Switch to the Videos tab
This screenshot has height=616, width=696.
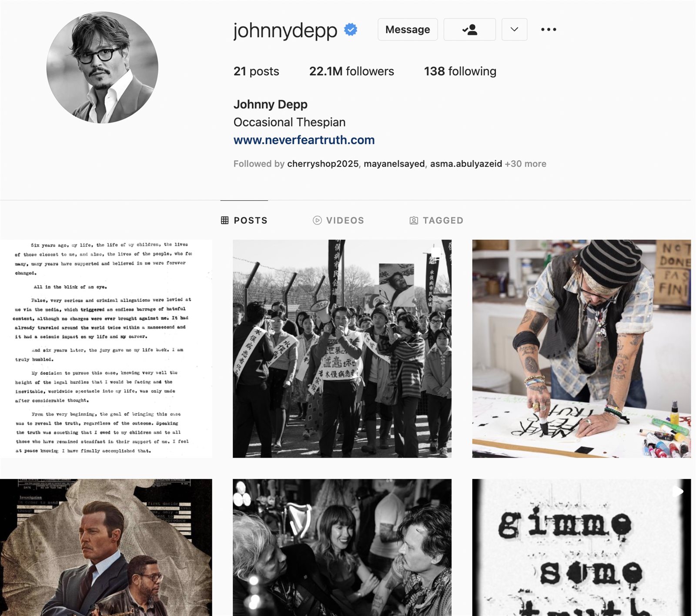pos(338,220)
